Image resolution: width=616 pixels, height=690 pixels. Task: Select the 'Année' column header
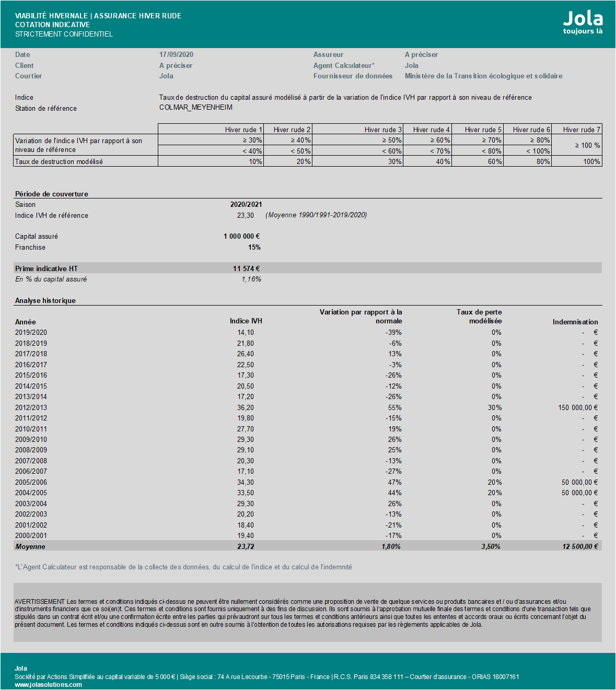point(26,322)
